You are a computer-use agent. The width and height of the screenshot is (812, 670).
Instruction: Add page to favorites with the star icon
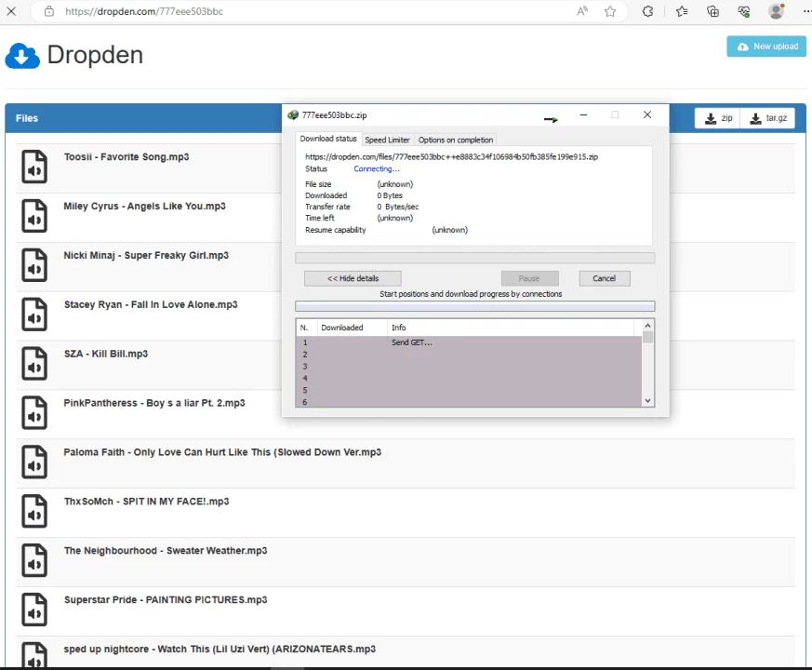610,11
